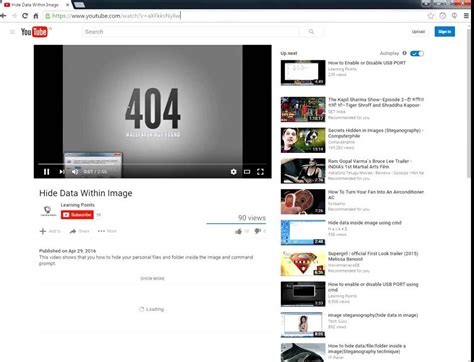Reload the page in browser
This screenshot has width=474, height=362.
25,16
